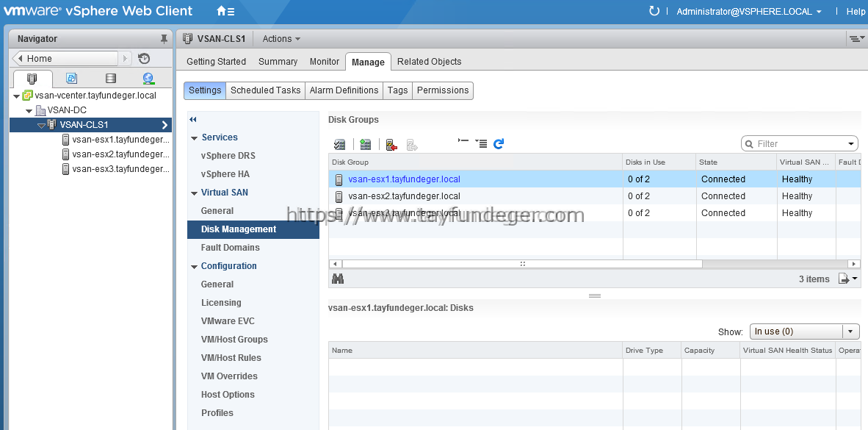The height and width of the screenshot is (430, 868).
Task: Open the Actions dropdown menu
Action: click(x=281, y=39)
